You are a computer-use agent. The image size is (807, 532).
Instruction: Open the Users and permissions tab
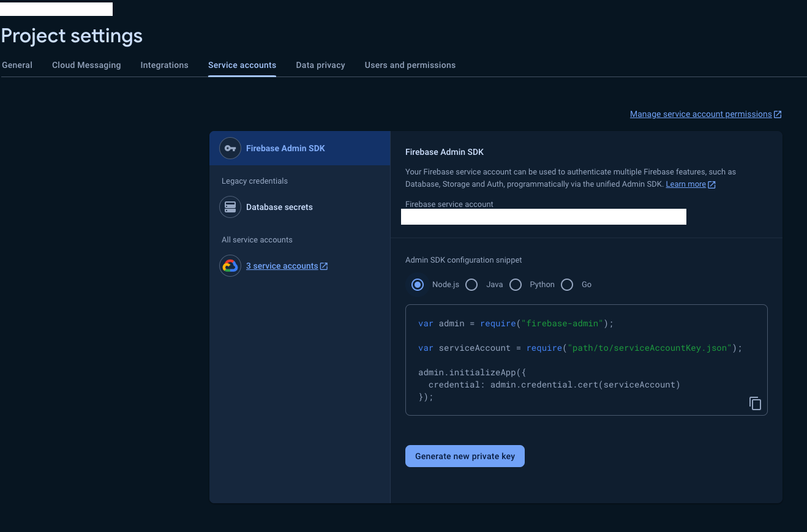click(x=410, y=65)
